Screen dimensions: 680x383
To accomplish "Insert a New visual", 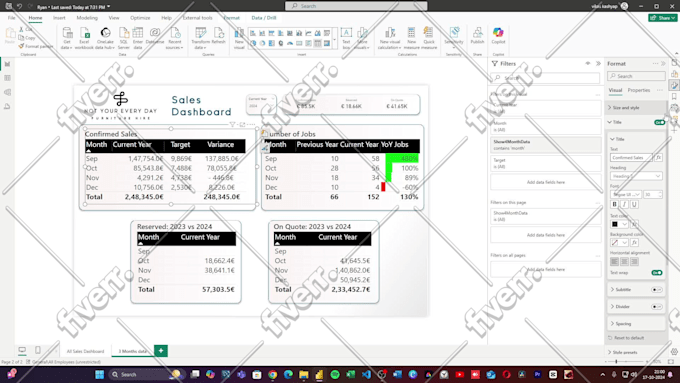I will click(239, 38).
